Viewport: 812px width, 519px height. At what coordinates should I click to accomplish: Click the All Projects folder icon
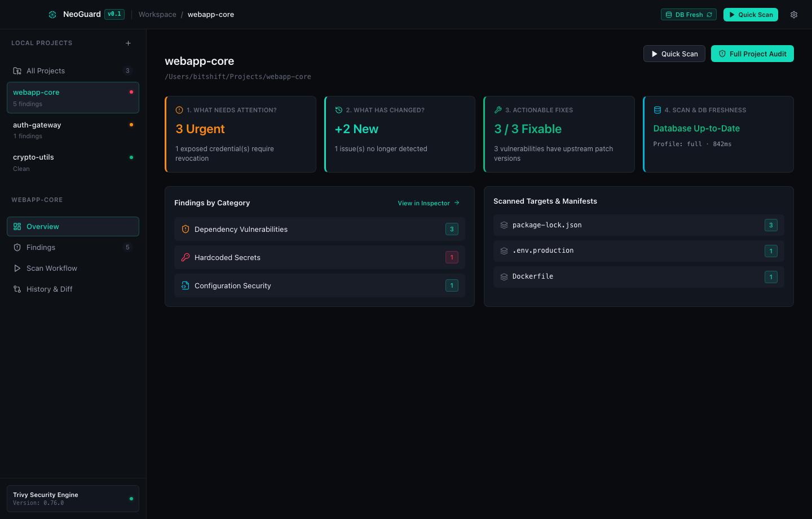(17, 71)
